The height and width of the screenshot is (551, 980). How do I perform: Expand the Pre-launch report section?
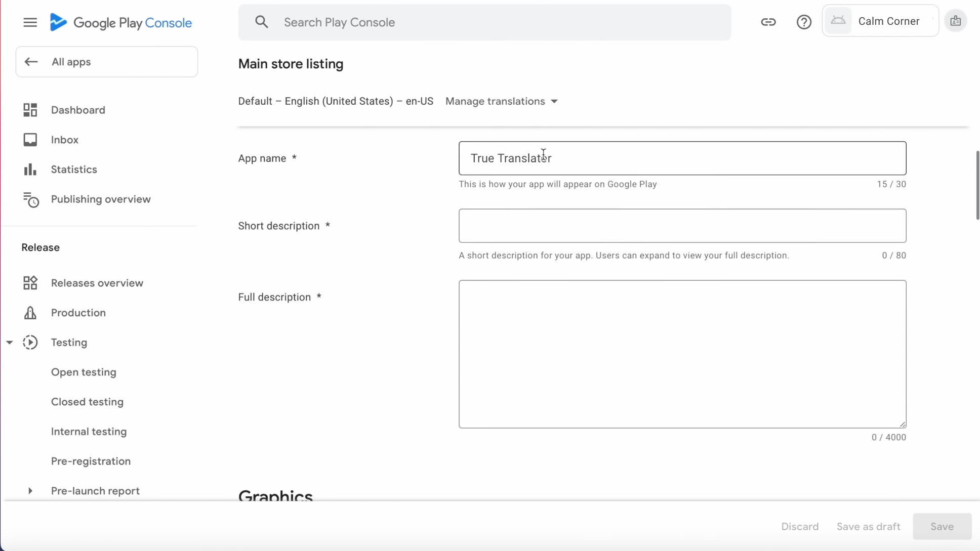point(30,491)
